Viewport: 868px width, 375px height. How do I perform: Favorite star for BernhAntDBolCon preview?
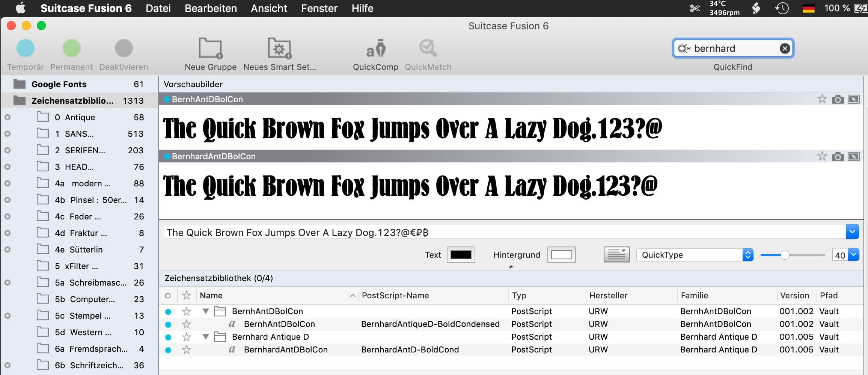(822, 99)
